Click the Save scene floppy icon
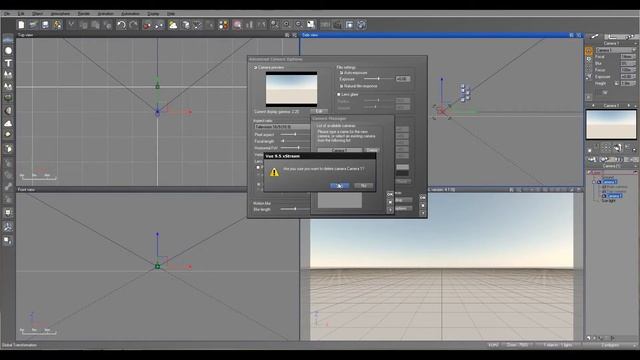This screenshot has width=640, height=360. 45,25
